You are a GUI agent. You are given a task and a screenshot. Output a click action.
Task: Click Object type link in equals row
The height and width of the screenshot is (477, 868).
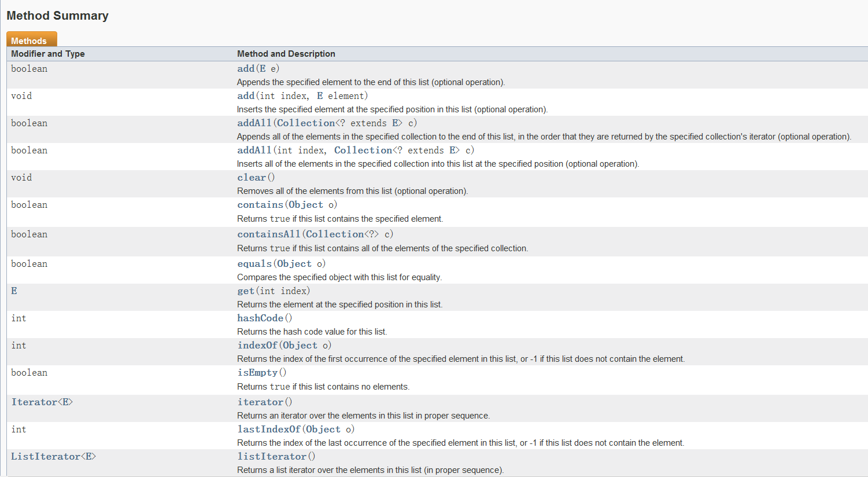point(294,263)
